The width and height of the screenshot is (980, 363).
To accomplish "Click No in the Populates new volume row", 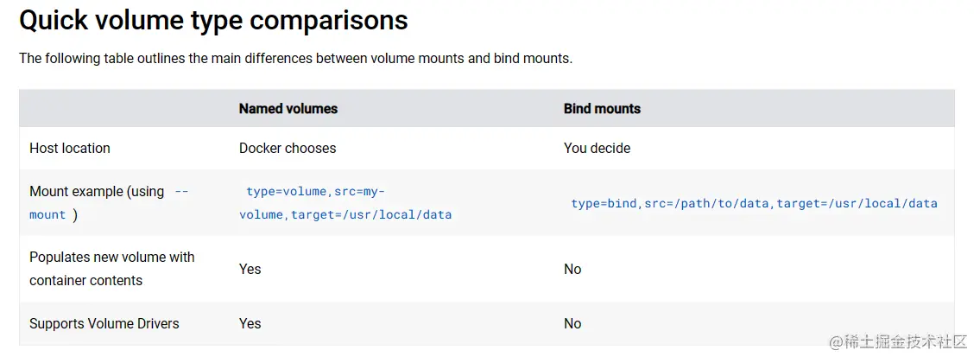I will click(572, 269).
